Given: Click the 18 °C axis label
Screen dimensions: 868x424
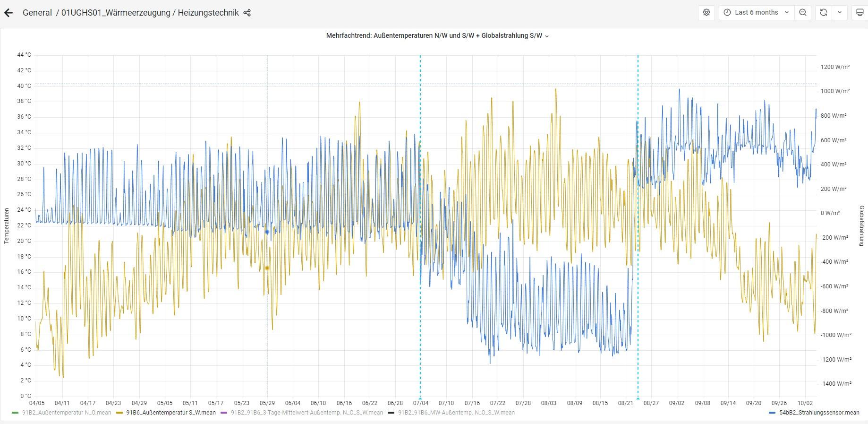Looking at the screenshot, I should click(x=24, y=257).
